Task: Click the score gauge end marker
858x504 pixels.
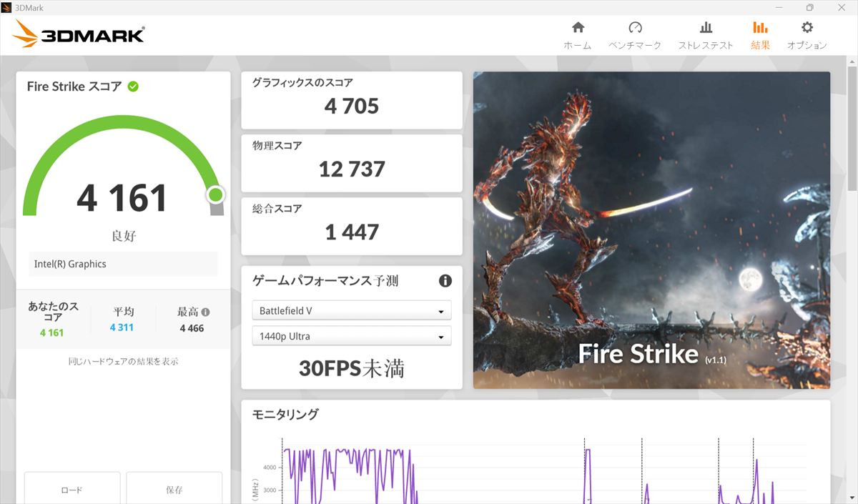Action: (x=215, y=194)
